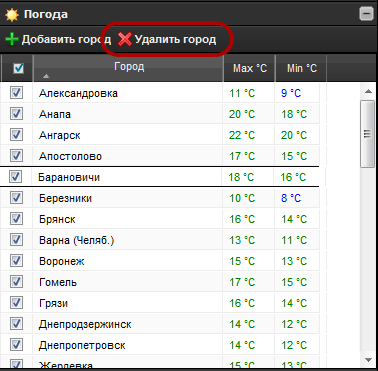Toggle the checkbox beside Гомель
Image resolution: width=378 pixels, height=371 pixels.
click(16, 282)
